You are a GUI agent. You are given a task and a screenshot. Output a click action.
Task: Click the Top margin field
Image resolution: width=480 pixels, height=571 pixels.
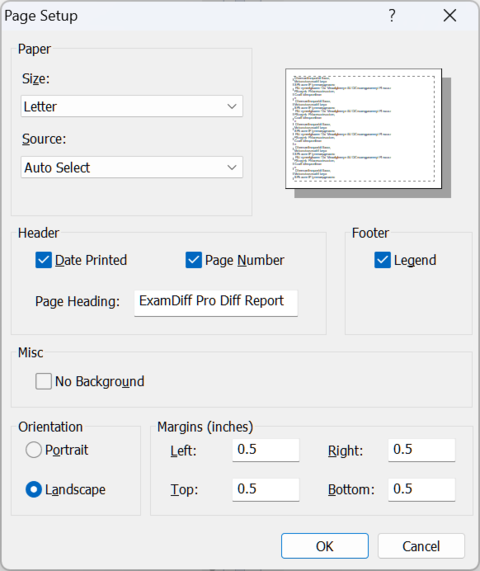click(x=266, y=490)
